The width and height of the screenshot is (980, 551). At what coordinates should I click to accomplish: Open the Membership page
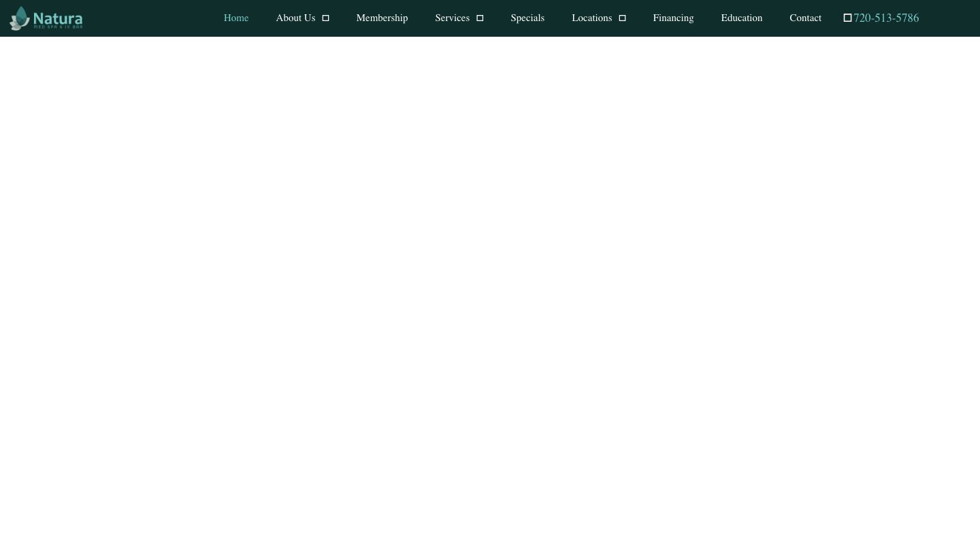coord(382,18)
